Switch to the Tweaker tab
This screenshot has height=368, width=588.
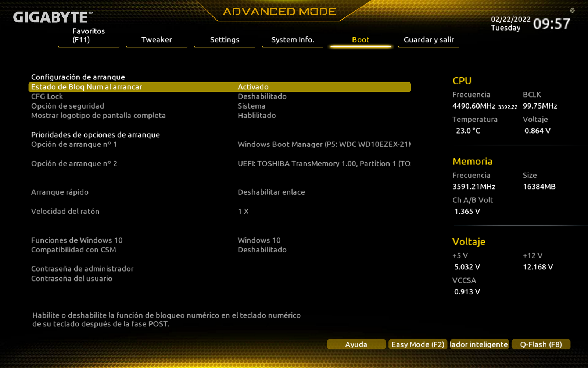(157, 40)
